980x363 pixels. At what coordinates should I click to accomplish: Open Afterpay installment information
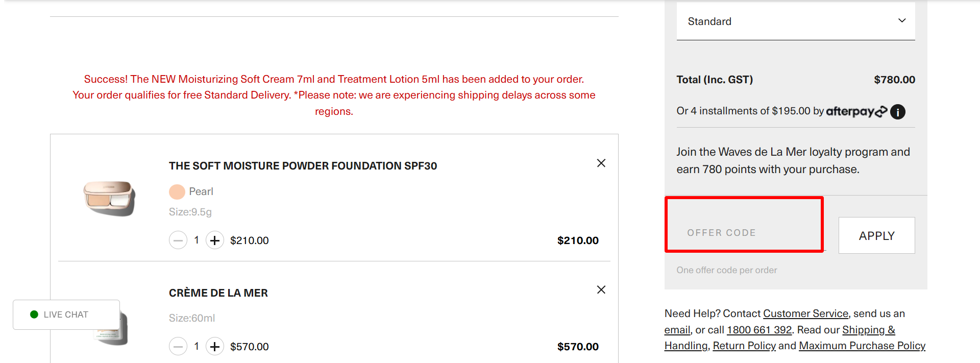(x=897, y=111)
